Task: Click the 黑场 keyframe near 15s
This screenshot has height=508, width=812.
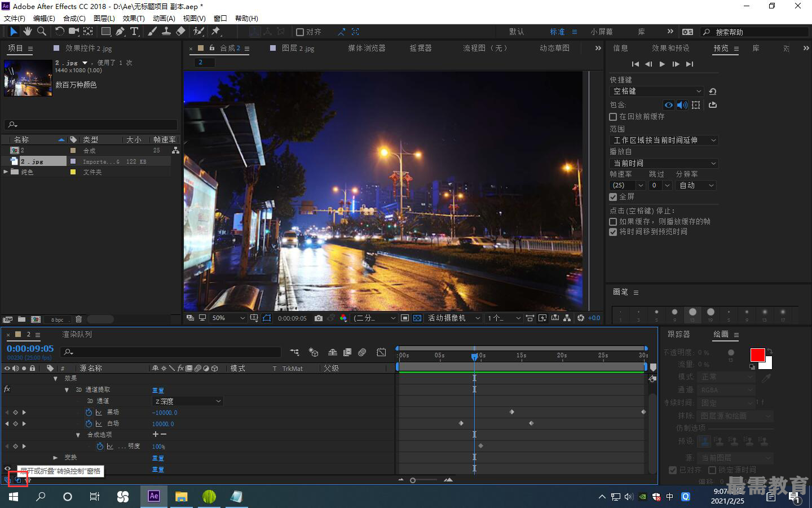Action: [x=512, y=412]
